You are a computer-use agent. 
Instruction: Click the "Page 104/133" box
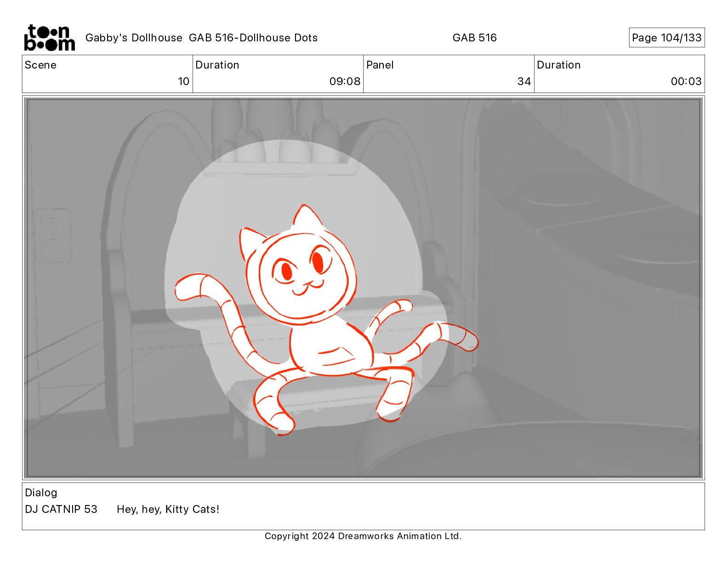666,38
